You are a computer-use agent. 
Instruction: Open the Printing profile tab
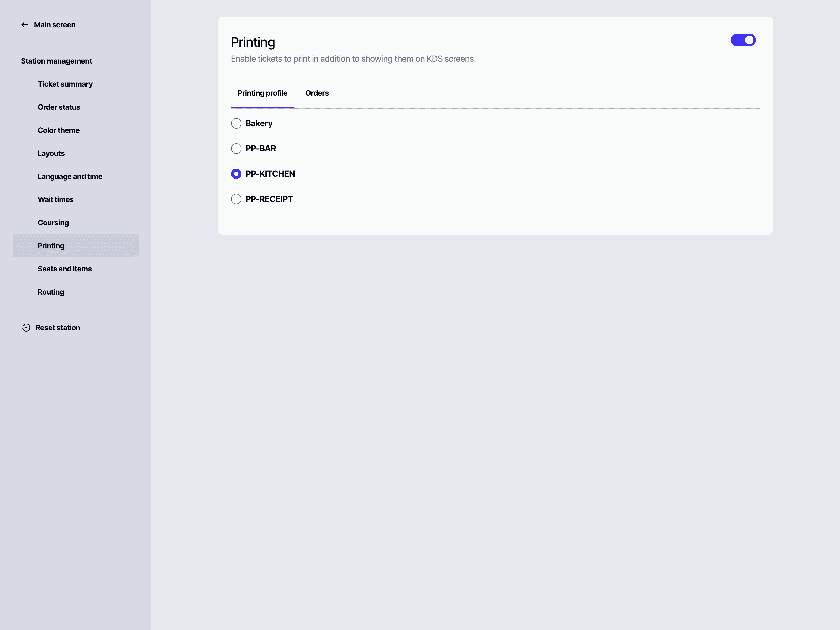(262, 93)
